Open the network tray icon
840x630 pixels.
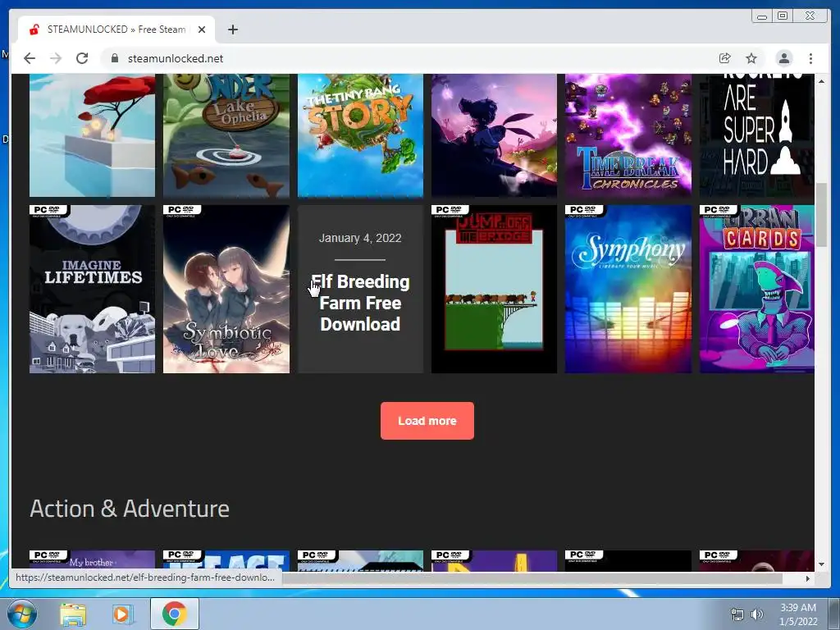click(737, 614)
